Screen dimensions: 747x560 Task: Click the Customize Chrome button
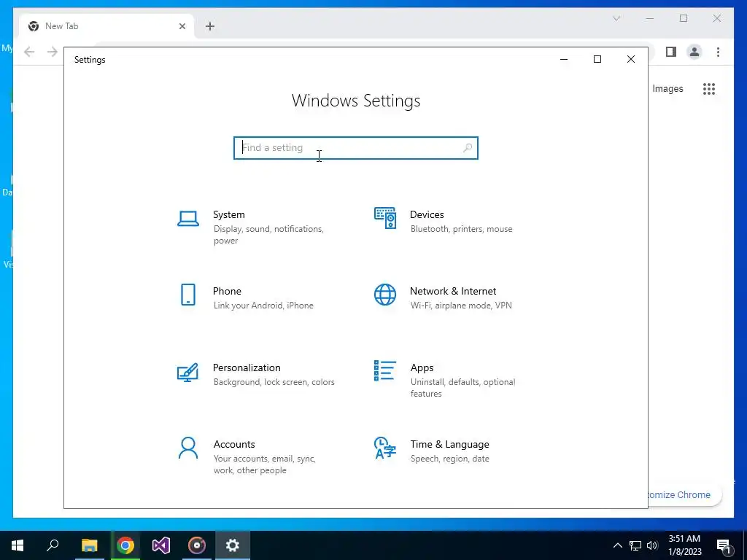point(684,495)
